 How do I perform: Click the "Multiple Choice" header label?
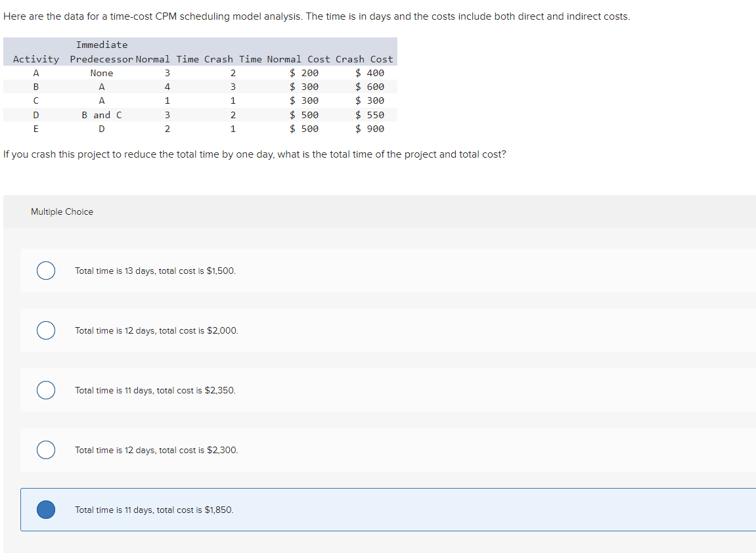[62, 211]
